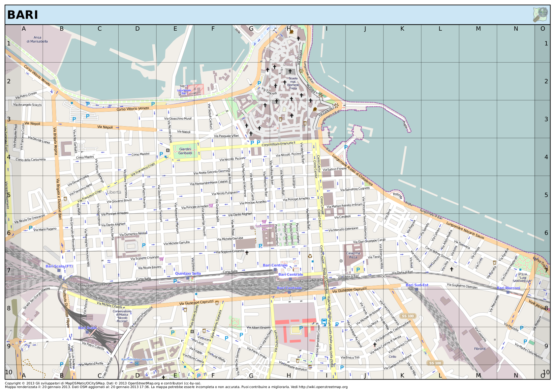Click the recycling icon beside Corso Cavour
The height and width of the screenshot is (392, 555).
[310, 256]
